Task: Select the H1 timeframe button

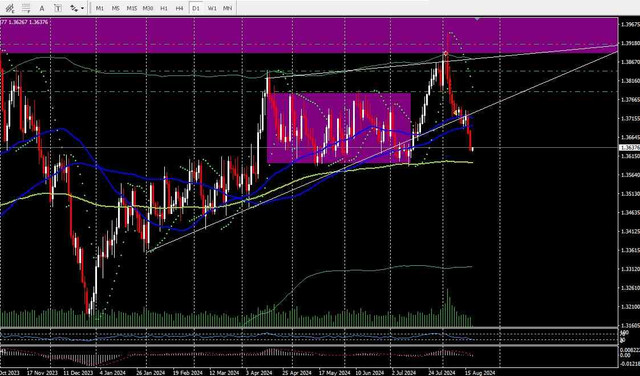Action: pyautogui.click(x=164, y=8)
